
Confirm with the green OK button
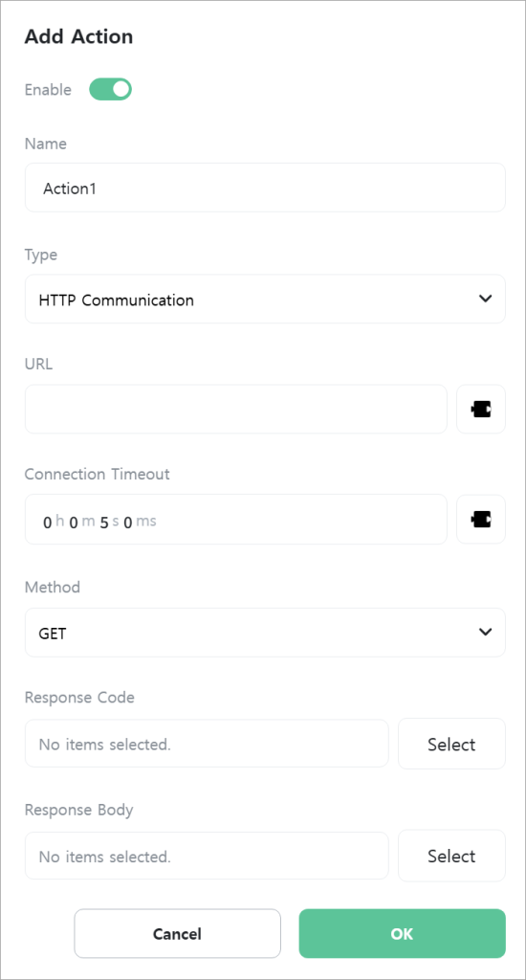(402, 934)
